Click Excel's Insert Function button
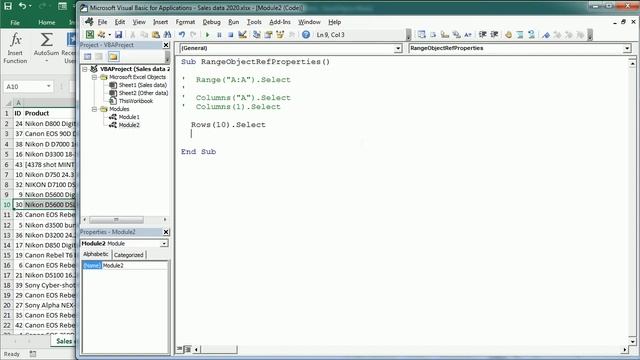This screenshot has width=640, height=360. pos(15,48)
